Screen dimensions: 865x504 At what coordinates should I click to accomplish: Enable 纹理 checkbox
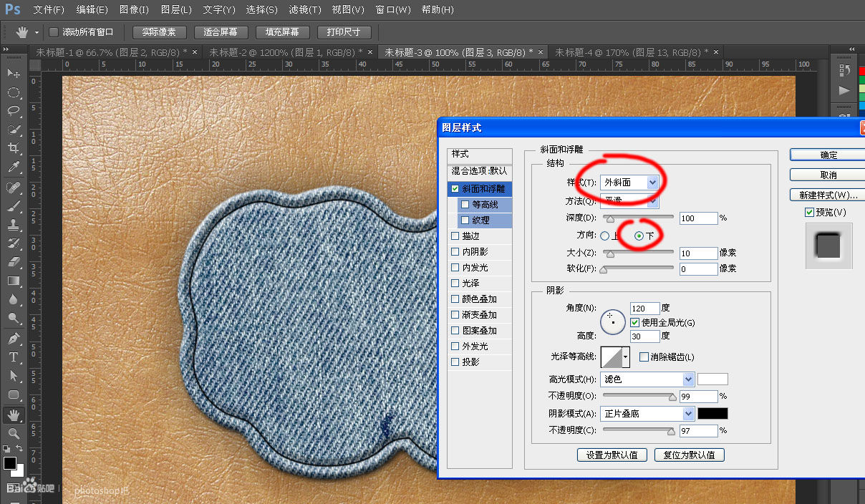tap(465, 220)
